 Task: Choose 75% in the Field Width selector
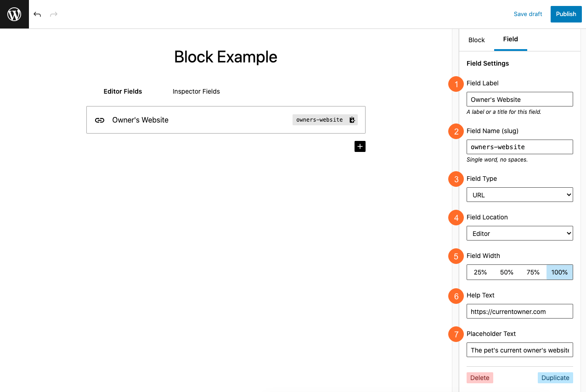[533, 272]
